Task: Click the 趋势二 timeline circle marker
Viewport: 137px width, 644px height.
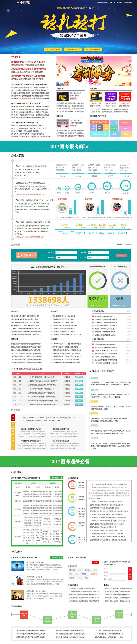Action: coord(13,179)
